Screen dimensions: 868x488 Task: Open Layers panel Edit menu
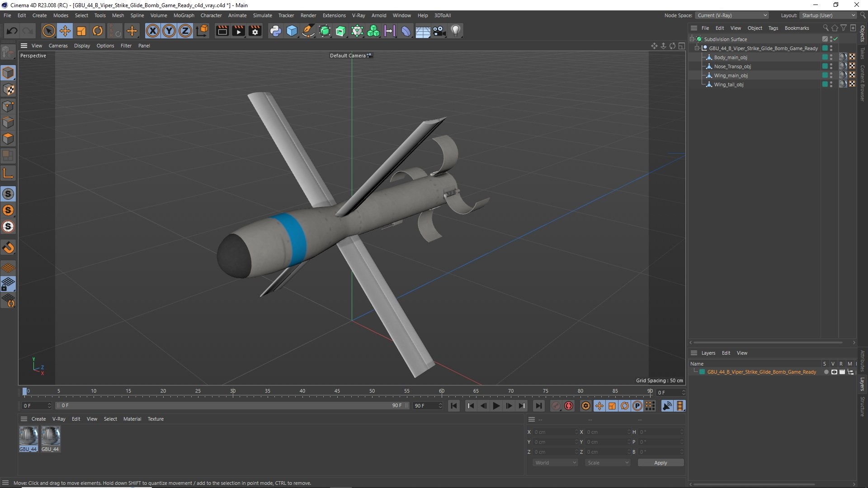(726, 353)
